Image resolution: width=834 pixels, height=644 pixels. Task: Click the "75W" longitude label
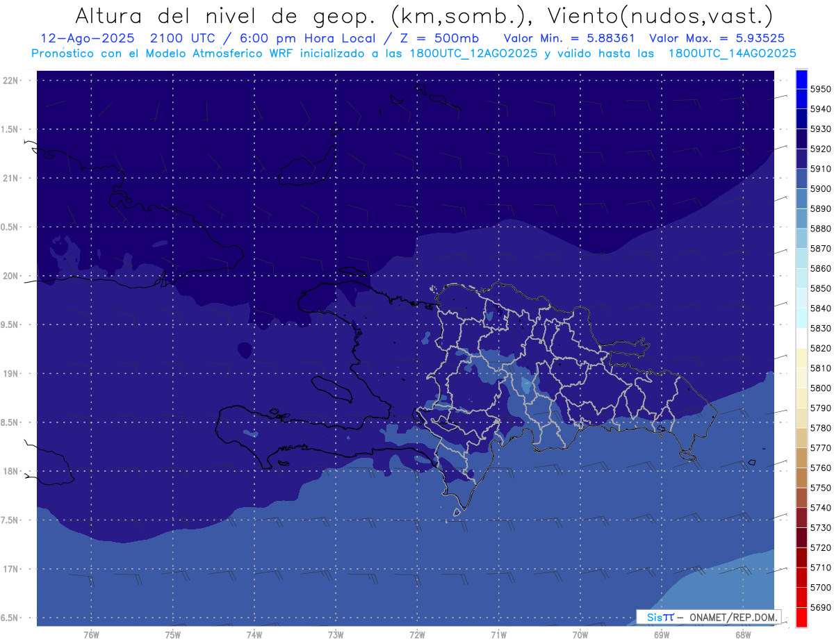pos(172,635)
